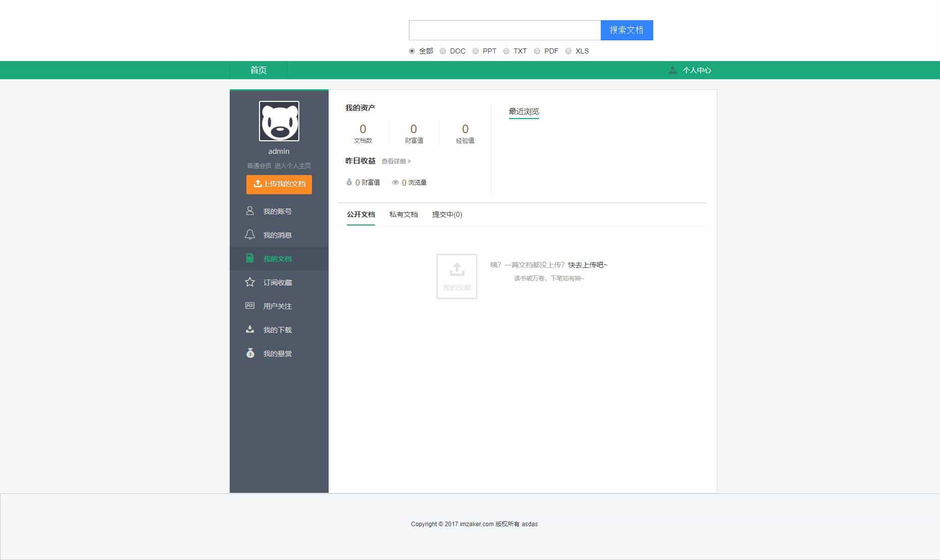
Task: Select the 全部 radio button
Action: [412, 51]
